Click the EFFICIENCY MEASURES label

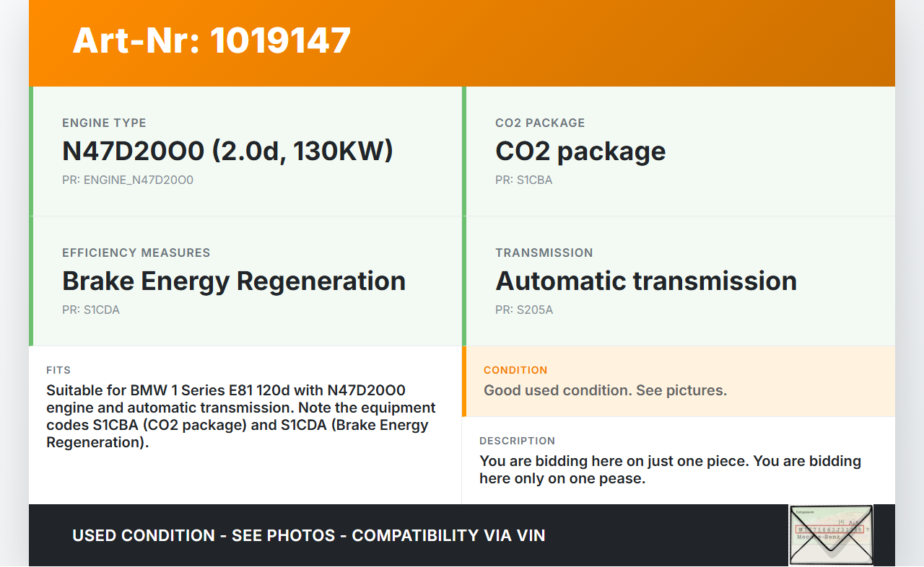point(136,252)
